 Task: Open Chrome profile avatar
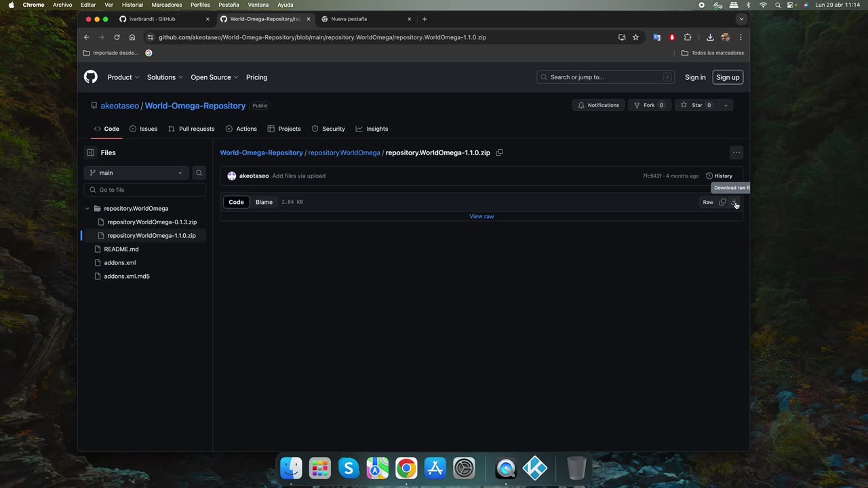(x=726, y=37)
